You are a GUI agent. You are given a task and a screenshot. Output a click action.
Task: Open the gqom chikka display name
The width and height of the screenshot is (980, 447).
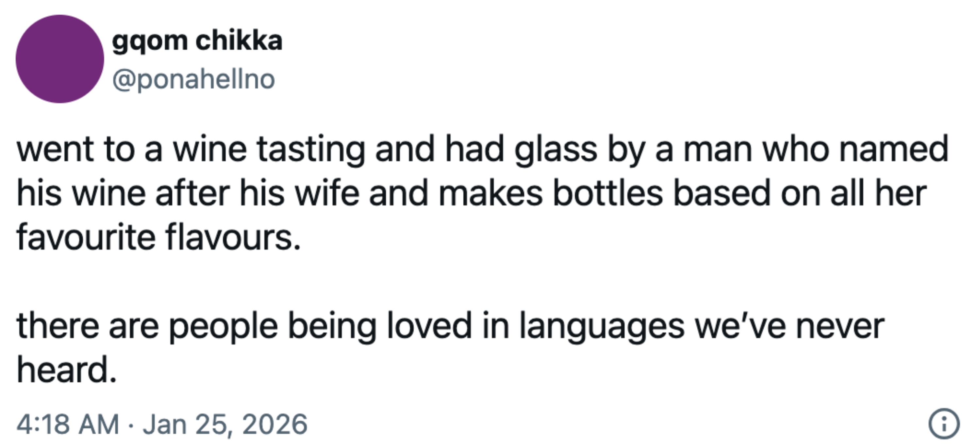(x=197, y=41)
